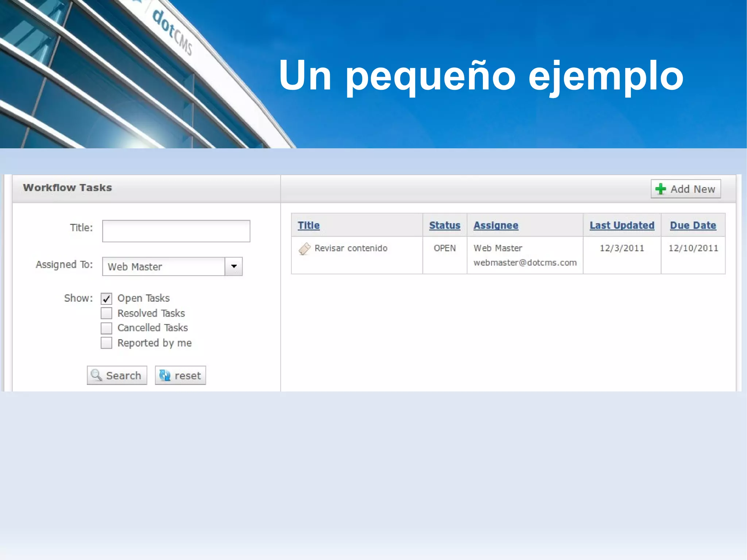Uncheck the Open Tasks checkbox
747x560 pixels.
[107, 299]
